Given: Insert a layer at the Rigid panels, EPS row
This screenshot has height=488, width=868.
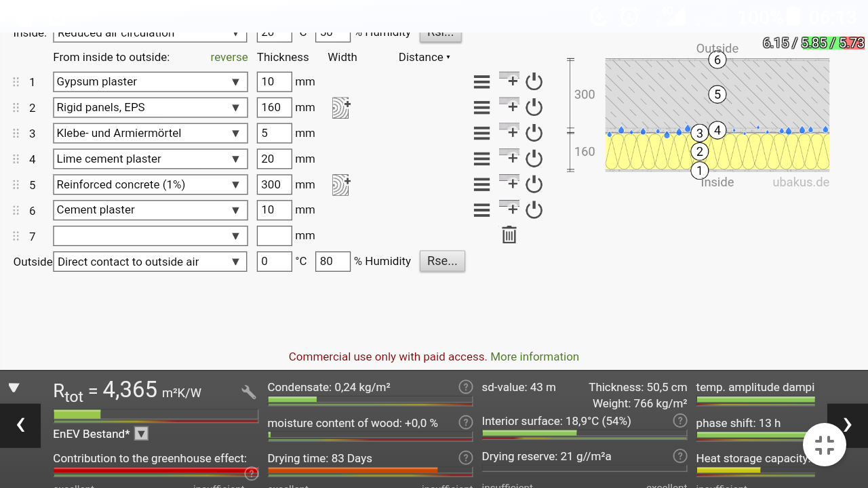Looking at the screenshot, I should 509,106.
